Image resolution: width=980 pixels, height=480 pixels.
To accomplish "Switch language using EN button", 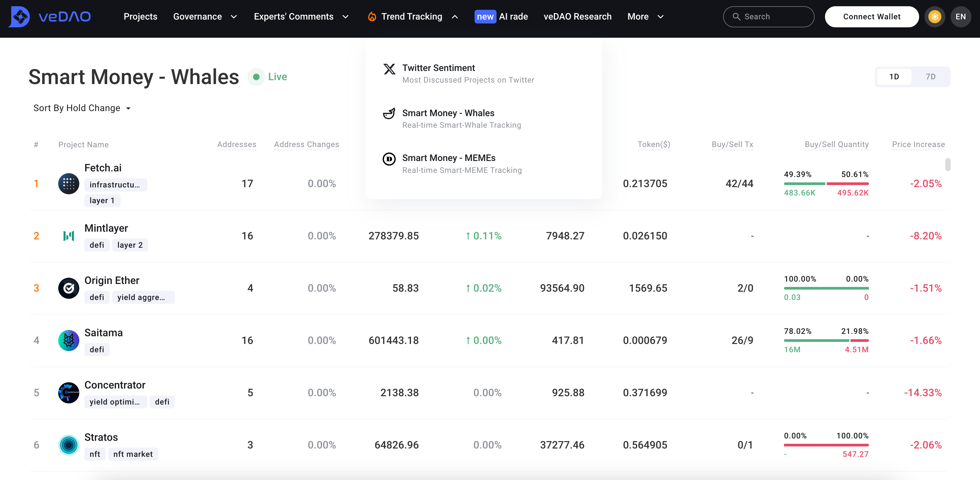I will tap(960, 17).
